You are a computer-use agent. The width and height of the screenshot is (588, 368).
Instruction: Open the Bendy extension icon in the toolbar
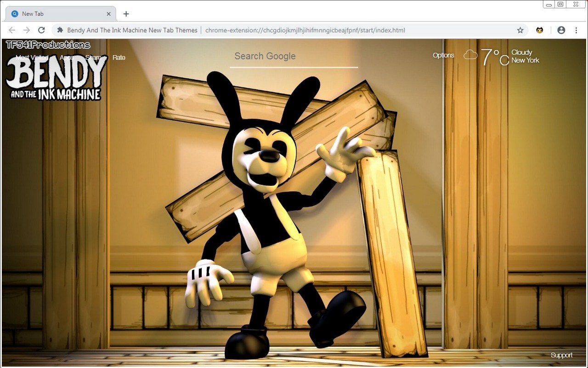coord(539,30)
